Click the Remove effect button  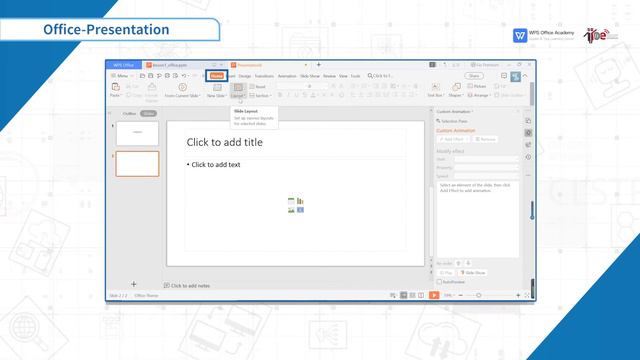point(485,139)
